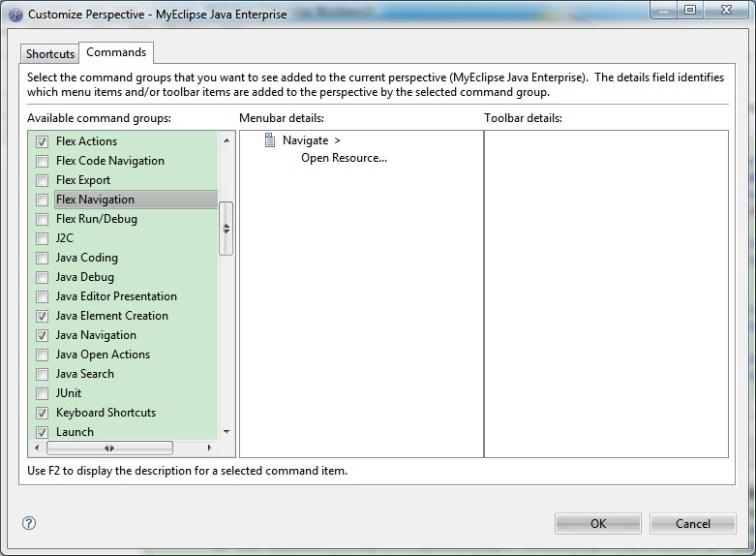Select the Java Open Actions label
The width and height of the screenshot is (756, 556).
coord(103,355)
